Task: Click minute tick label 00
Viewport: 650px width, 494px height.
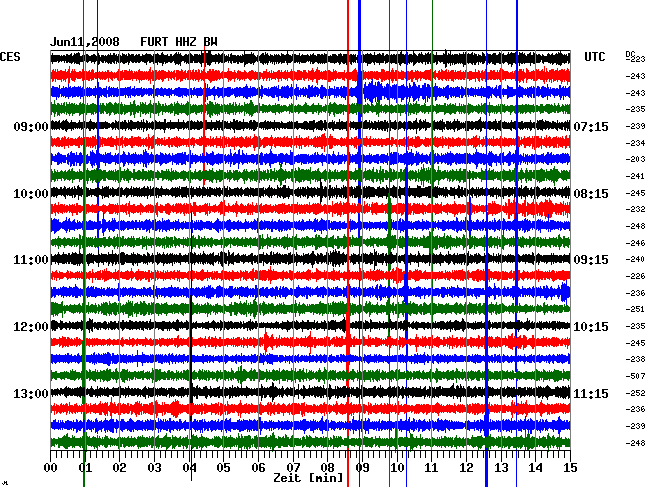Action: (x=51, y=468)
